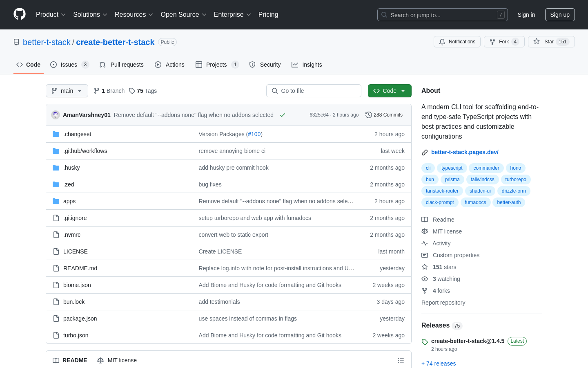Click the book icon next to Readme
588x368 pixels.
point(425,220)
